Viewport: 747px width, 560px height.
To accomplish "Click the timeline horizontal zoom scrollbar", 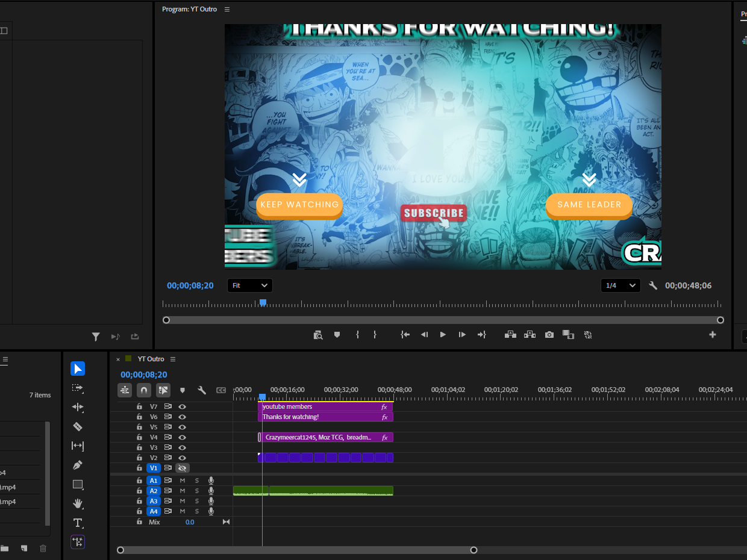I will [x=297, y=550].
